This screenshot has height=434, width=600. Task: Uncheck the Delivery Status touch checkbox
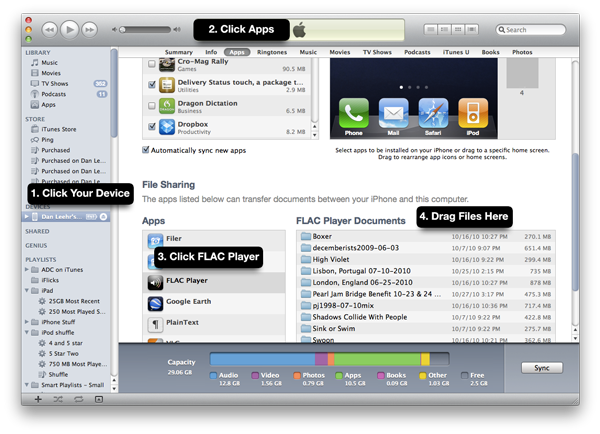152,85
